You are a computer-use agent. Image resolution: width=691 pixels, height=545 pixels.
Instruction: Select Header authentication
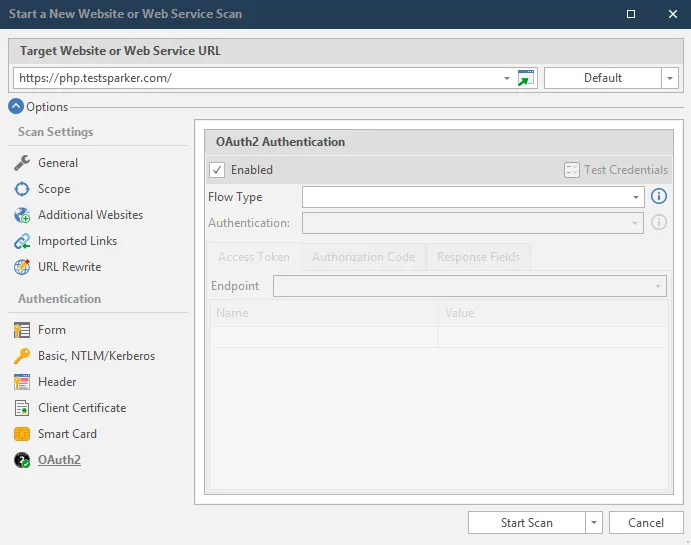(x=57, y=382)
